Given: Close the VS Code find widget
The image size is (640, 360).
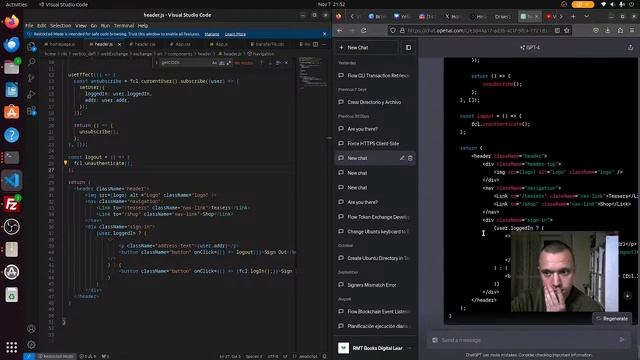Looking at the screenshot, I should coord(286,63).
